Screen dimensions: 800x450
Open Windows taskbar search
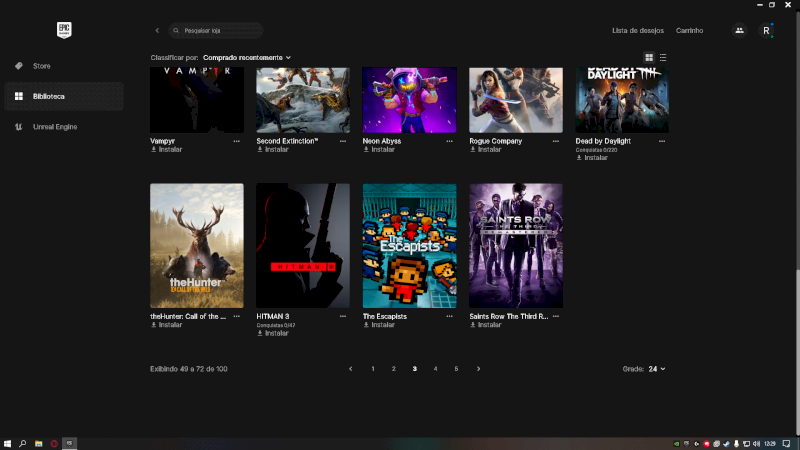point(22,443)
